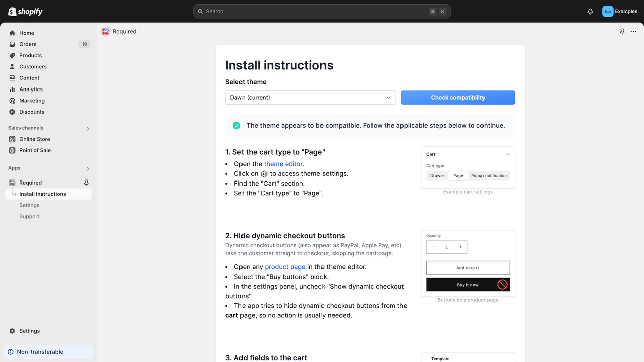Click the Analytics bar chart icon

12,89
